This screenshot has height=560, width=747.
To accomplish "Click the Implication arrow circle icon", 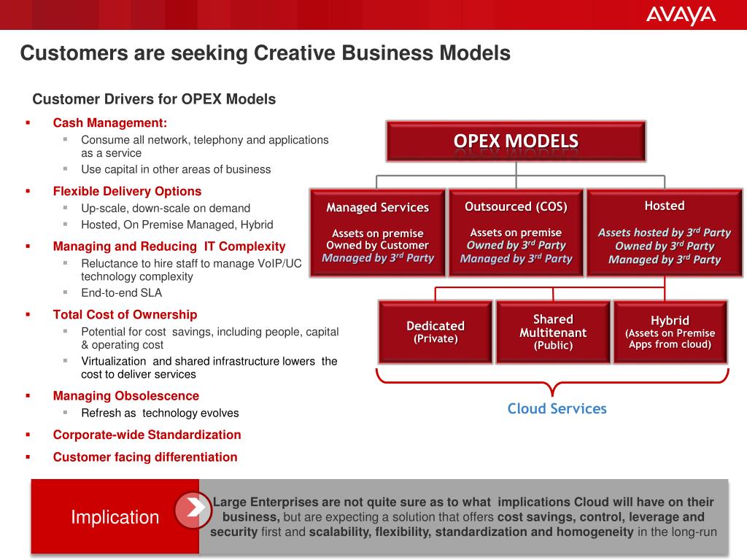I will point(193,510).
